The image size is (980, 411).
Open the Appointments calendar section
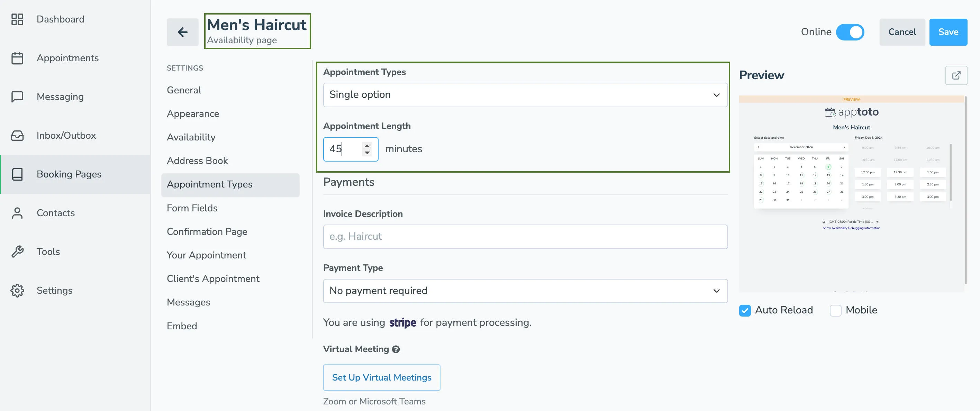(x=67, y=58)
